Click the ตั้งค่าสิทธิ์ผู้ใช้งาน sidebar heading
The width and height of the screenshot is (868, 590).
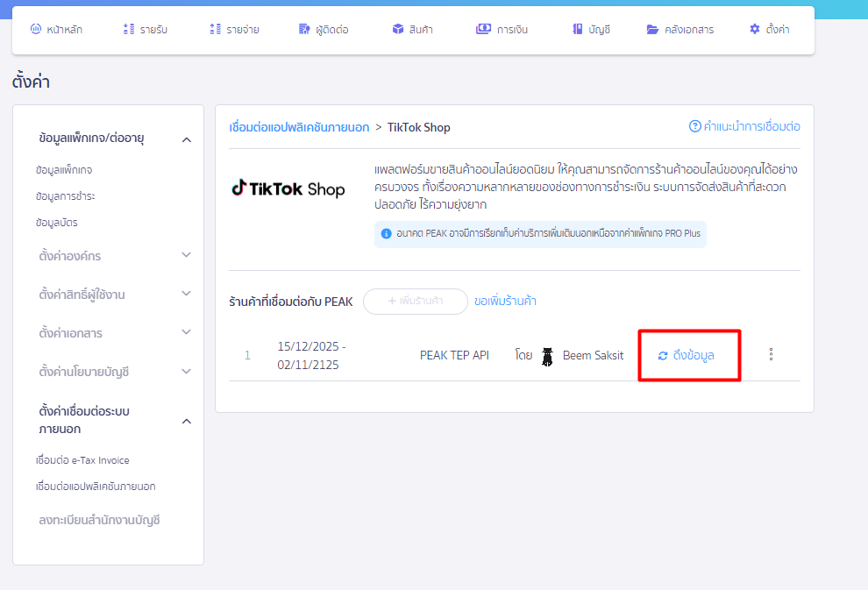click(82, 295)
